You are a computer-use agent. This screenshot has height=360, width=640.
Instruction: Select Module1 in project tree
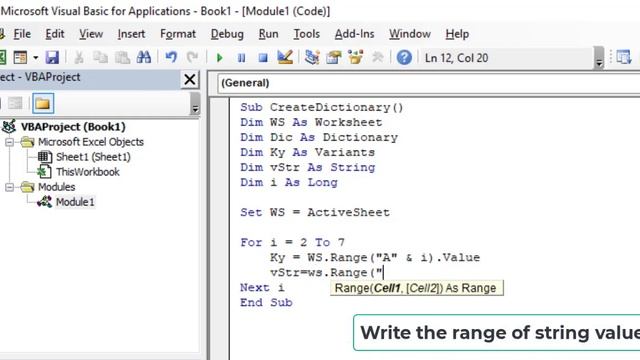tap(75, 202)
